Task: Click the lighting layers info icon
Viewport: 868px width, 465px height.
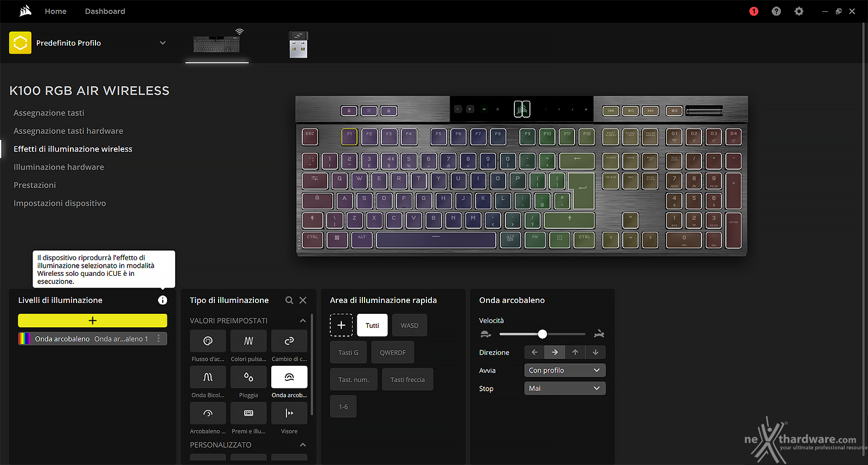Action: (162, 300)
